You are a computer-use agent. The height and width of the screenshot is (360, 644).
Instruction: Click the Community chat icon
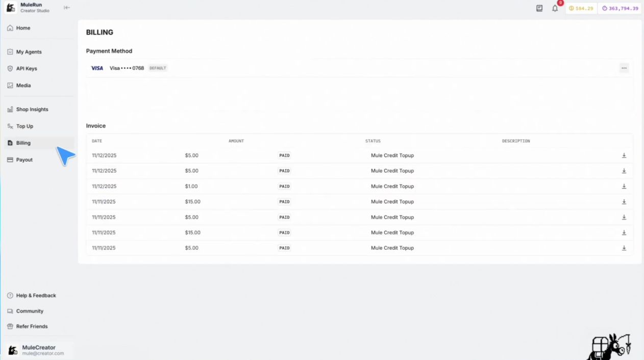(10, 311)
